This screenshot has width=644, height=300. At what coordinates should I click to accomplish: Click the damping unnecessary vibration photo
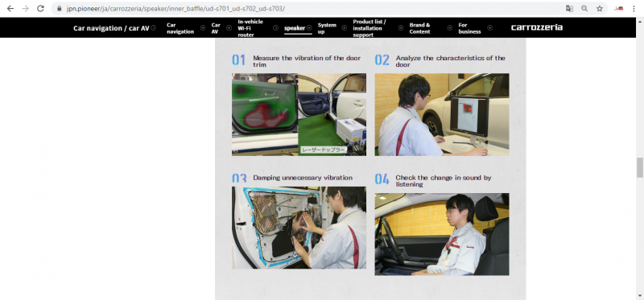pos(299,228)
